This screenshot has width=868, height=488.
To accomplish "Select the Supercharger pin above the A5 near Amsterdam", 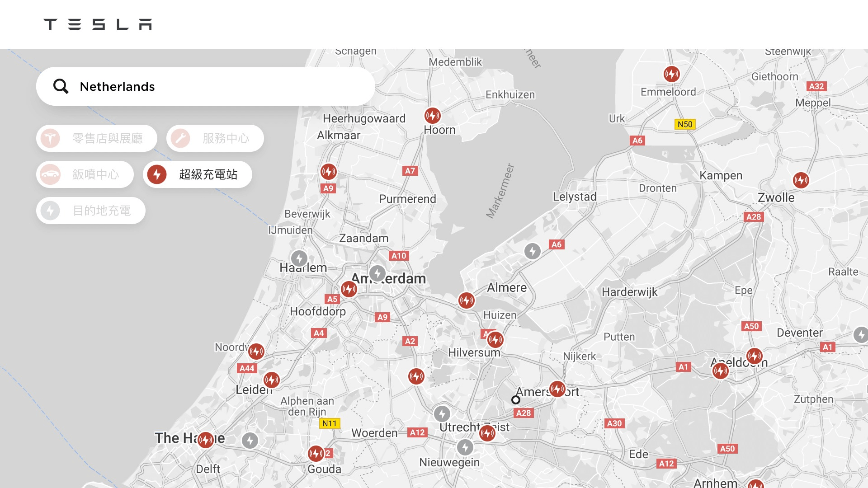I will (349, 289).
